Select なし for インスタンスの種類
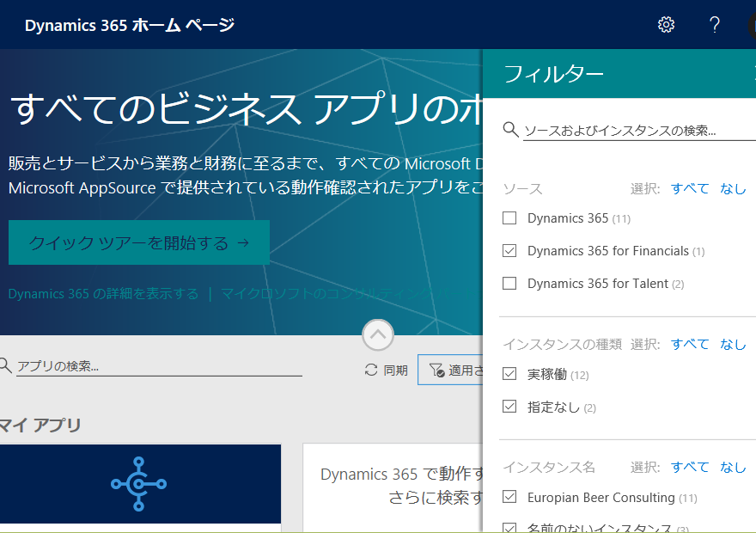 (733, 345)
